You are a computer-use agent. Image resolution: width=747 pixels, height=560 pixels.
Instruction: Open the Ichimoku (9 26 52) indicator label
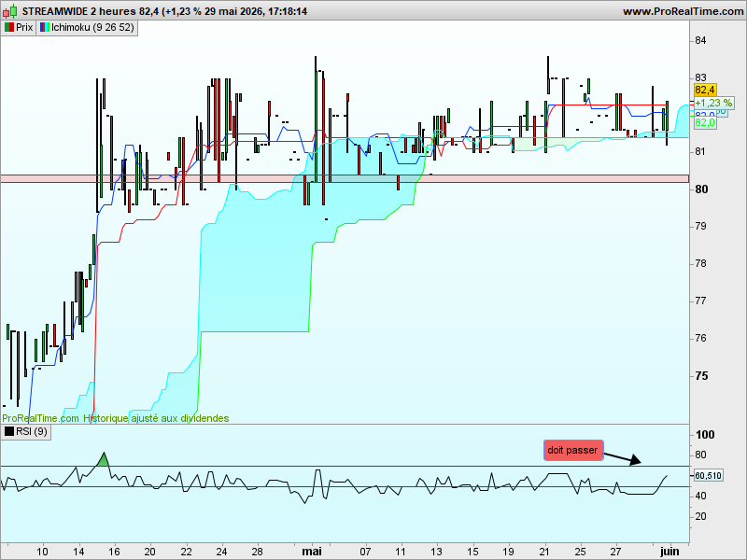(87, 28)
